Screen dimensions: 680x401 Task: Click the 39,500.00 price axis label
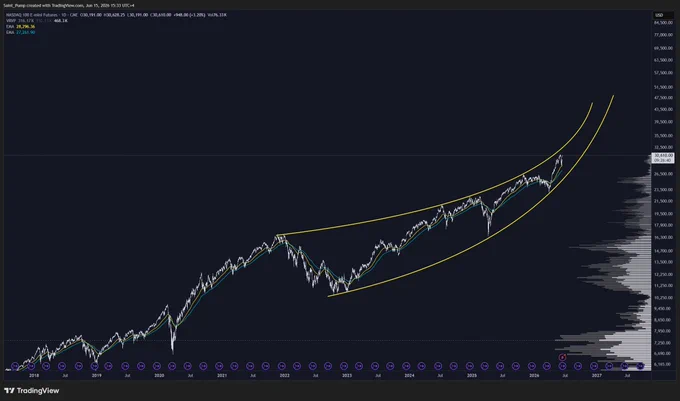coord(663,122)
